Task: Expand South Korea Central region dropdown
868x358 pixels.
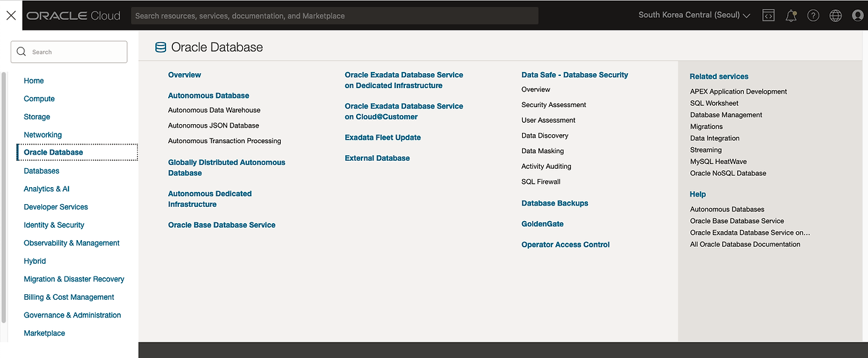Action: pos(694,15)
